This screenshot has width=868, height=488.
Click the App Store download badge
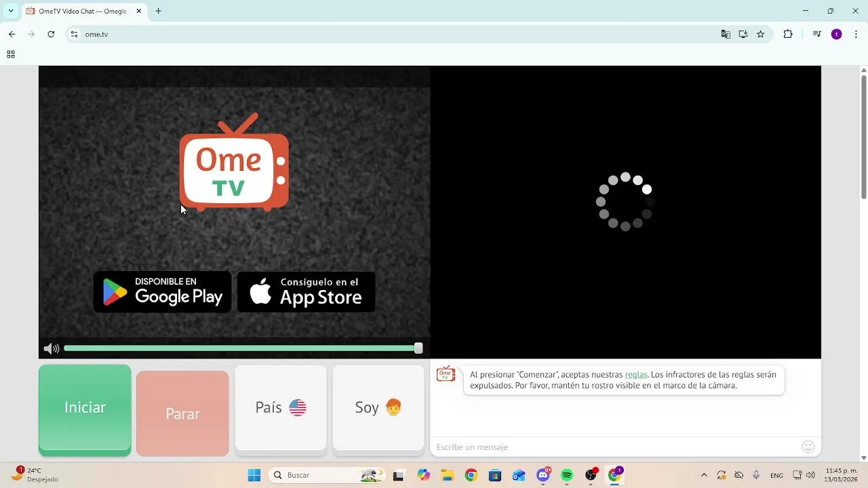click(x=307, y=292)
